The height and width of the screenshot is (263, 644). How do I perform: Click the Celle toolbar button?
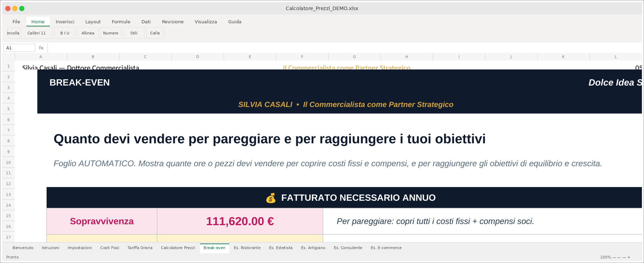(x=155, y=33)
